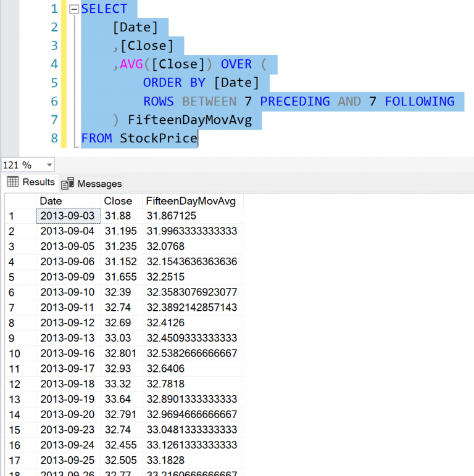Click the date cell 2013-09-20
474x476 pixels.
tap(69, 414)
